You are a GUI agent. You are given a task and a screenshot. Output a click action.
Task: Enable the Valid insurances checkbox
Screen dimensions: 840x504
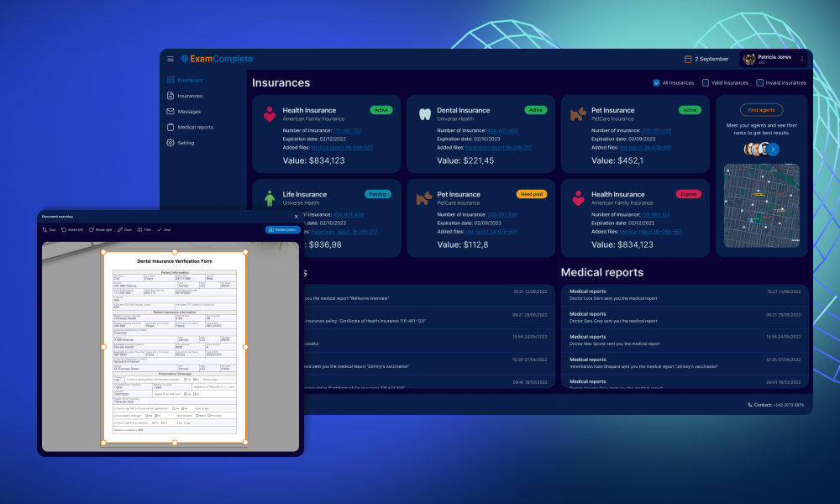706,82
